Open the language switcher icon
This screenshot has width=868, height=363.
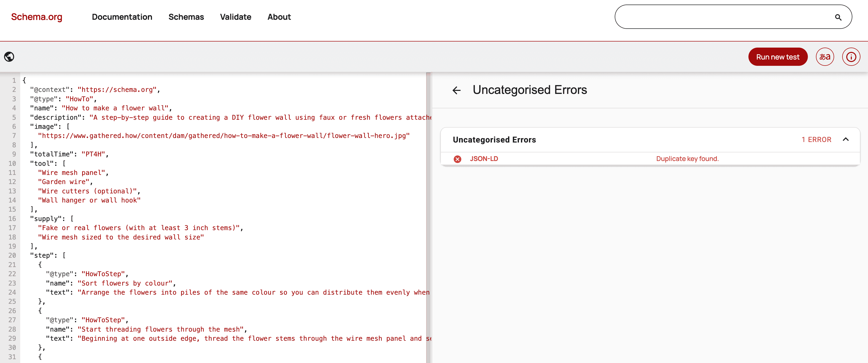(x=825, y=57)
